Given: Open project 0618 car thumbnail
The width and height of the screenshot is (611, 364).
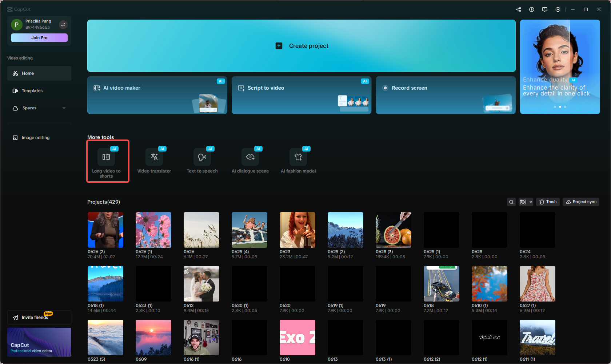Looking at the screenshot, I should [442, 284].
